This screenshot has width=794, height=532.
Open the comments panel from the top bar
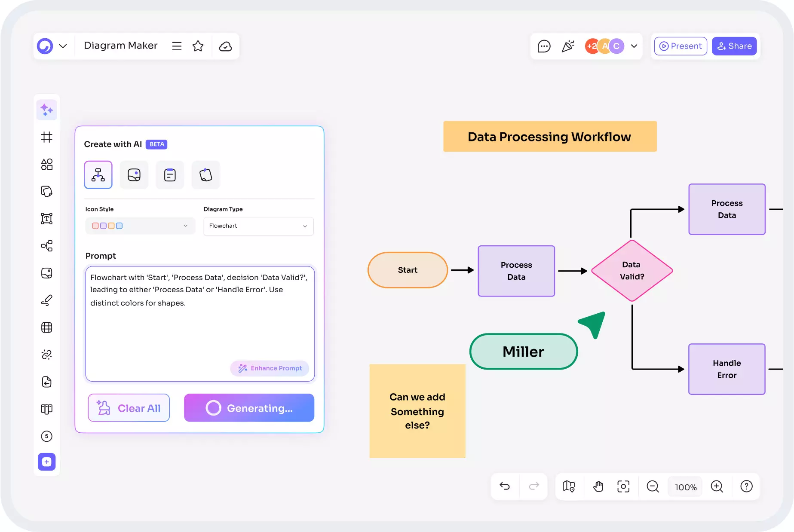[544, 46]
